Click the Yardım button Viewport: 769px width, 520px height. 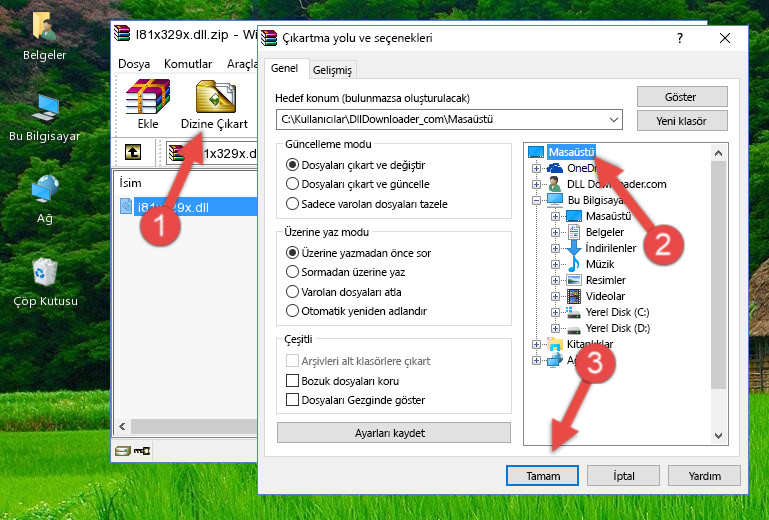(x=704, y=476)
